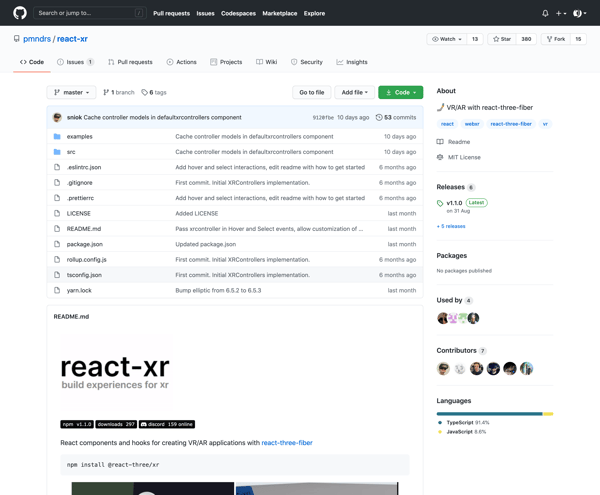View the 13 watchers count
The height and width of the screenshot is (495, 600).
(x=475, y=39)
